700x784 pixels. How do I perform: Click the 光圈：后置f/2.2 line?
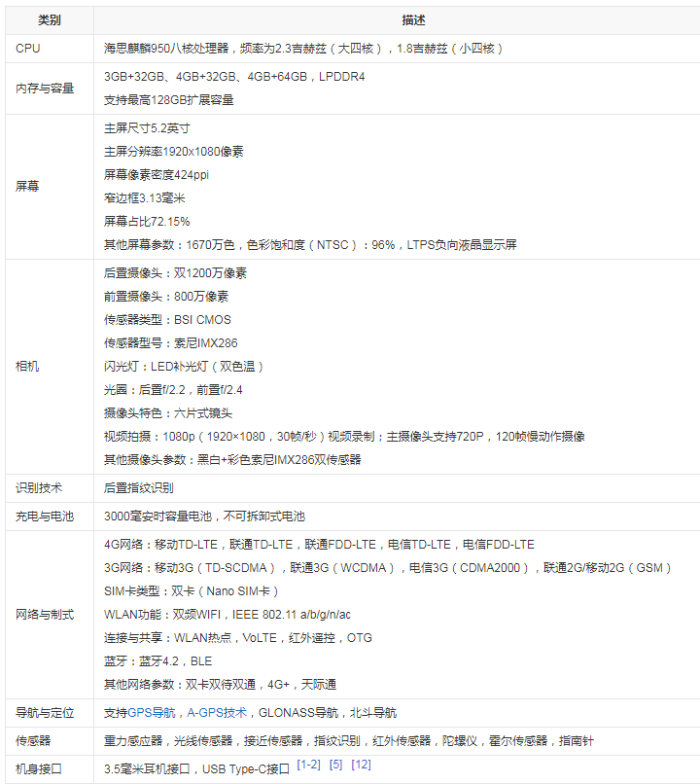click(x=173, y=390)
